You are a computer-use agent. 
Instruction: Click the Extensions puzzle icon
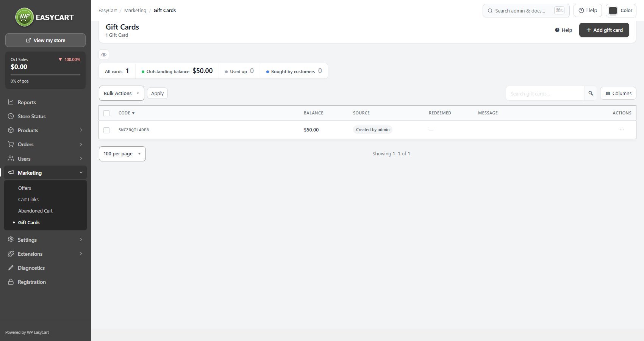[x=11, y=254]
